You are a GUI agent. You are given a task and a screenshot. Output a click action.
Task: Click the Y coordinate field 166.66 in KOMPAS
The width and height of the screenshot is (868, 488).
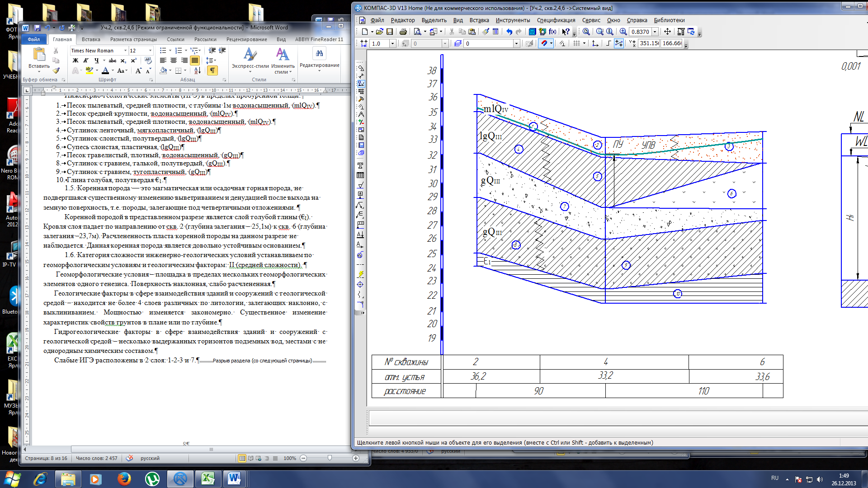point(672,43)
